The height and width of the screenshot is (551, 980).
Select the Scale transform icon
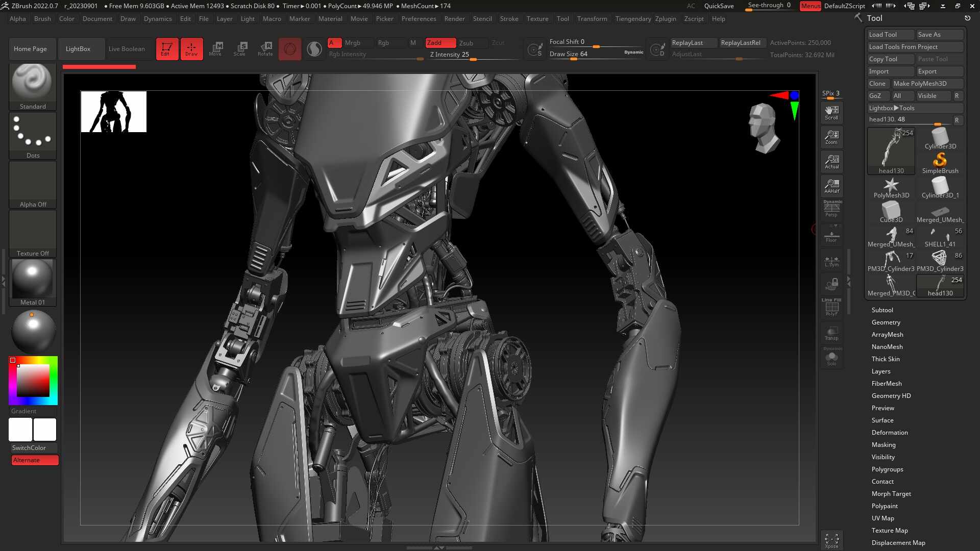click(x=240, y=49)
